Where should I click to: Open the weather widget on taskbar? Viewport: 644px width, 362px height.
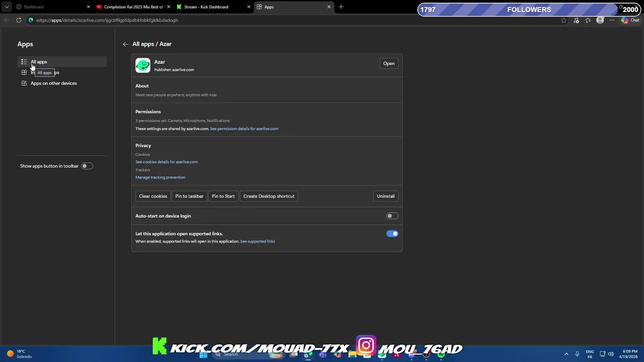tap(19, 354)
